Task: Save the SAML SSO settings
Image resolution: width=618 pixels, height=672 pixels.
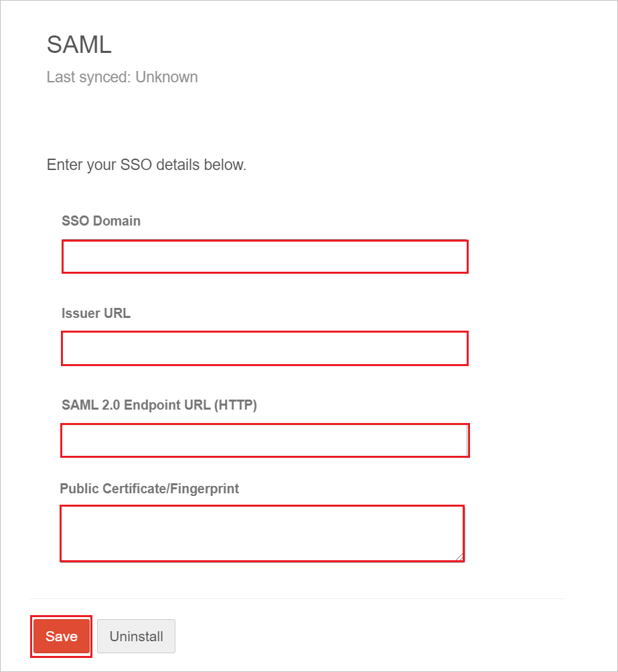Action: [62, 637]
